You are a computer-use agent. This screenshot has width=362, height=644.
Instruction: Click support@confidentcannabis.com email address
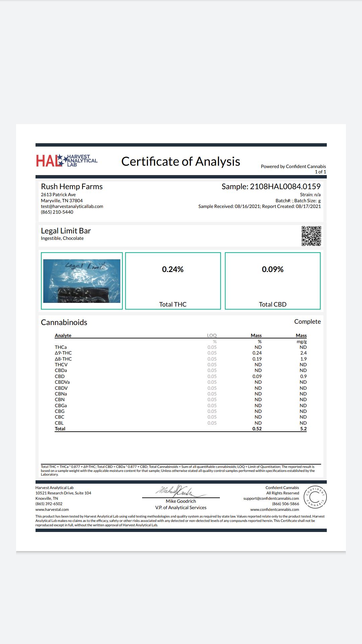pyautogui.click(x=271, y=498)
